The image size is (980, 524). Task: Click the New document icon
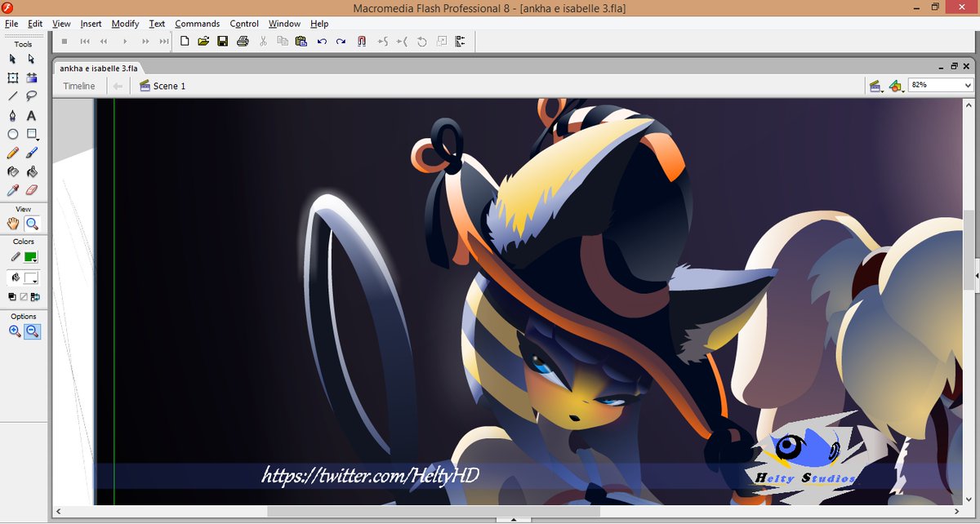[185, 41]
